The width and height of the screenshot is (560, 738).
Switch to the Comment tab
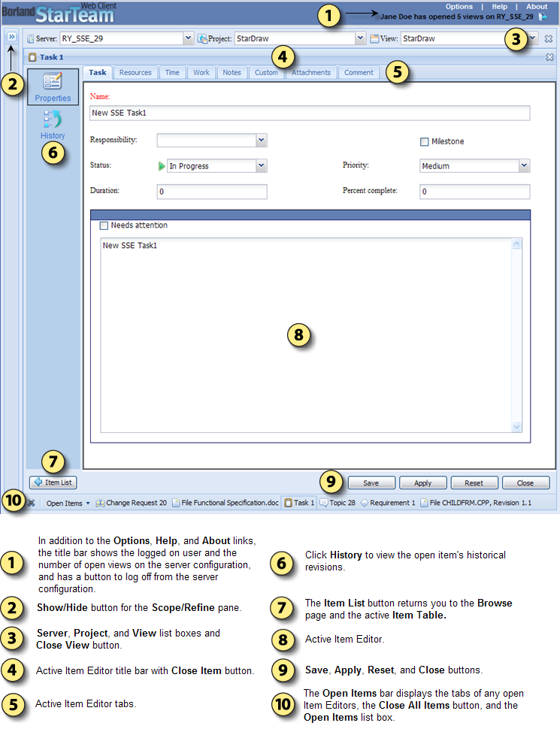coord(359,73)
